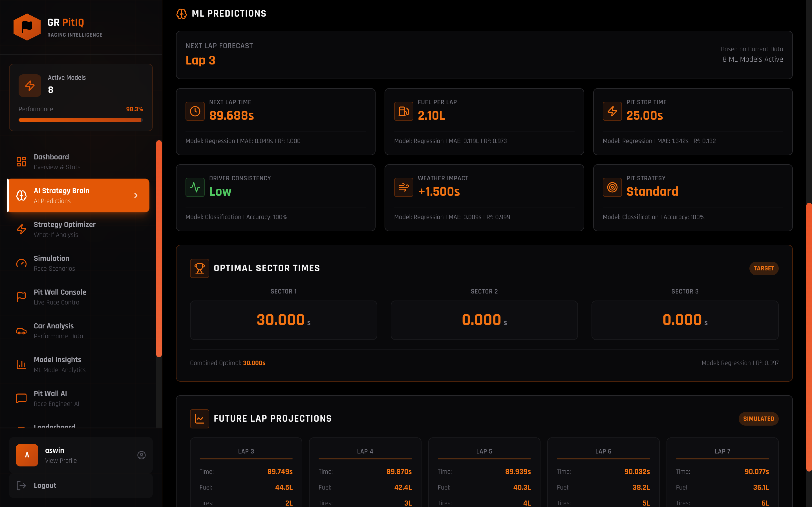The width and height of the screenshot is (812, 507).
Task: Click the Car Analysis car icon
Action: pyautogui.click(x=21, y=331)
